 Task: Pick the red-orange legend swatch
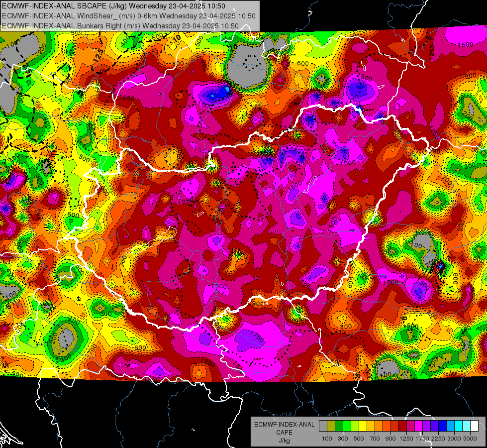(387, 426)
